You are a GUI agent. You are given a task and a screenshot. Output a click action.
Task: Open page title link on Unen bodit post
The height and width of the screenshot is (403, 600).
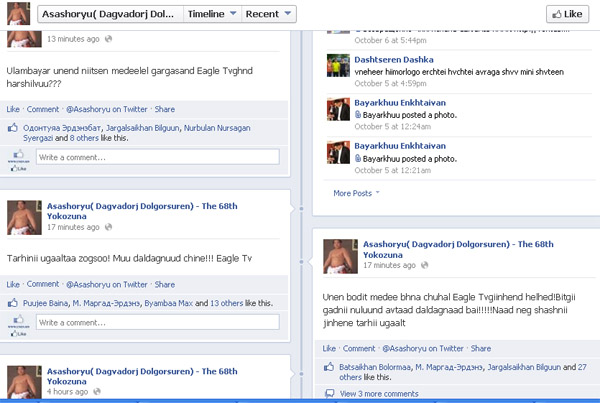pos(458,249)
